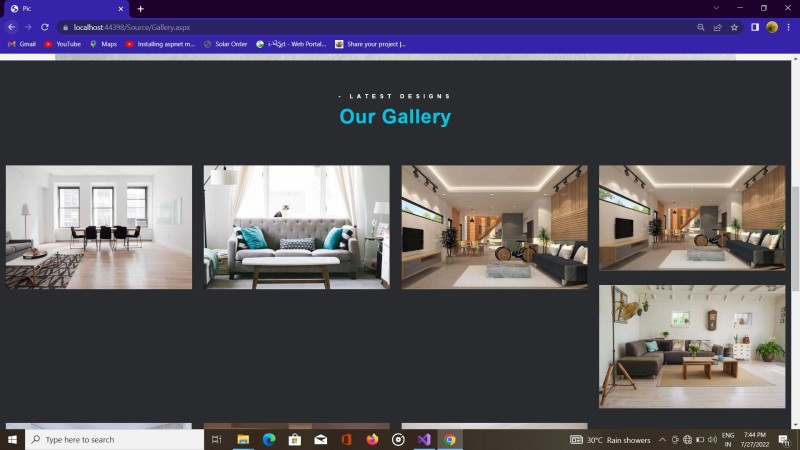
Task: Open the Gmail bookmark
Action: coord(21,44)
